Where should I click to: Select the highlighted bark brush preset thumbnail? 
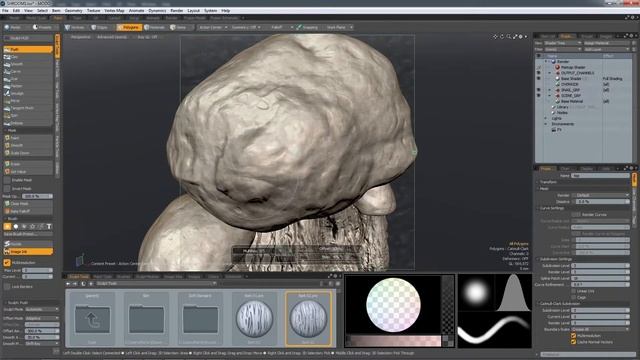click(x=308, y=318)
